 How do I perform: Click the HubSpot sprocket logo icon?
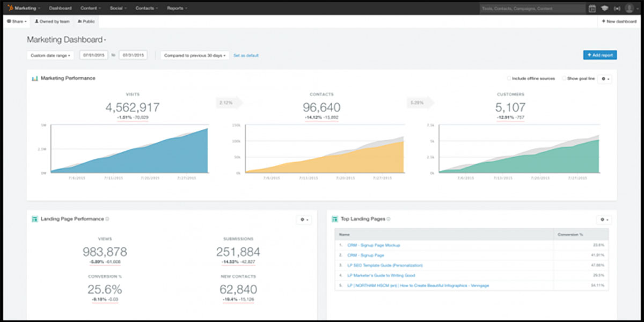pos(11,9)
